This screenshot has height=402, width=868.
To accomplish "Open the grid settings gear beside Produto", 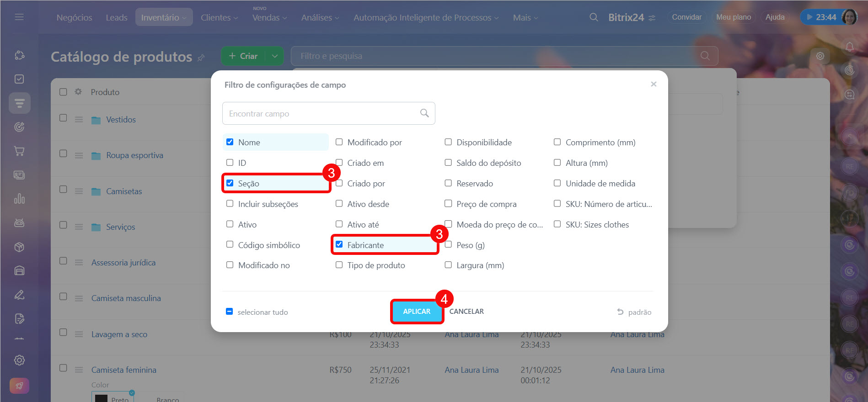I will [x=78, y=92].
